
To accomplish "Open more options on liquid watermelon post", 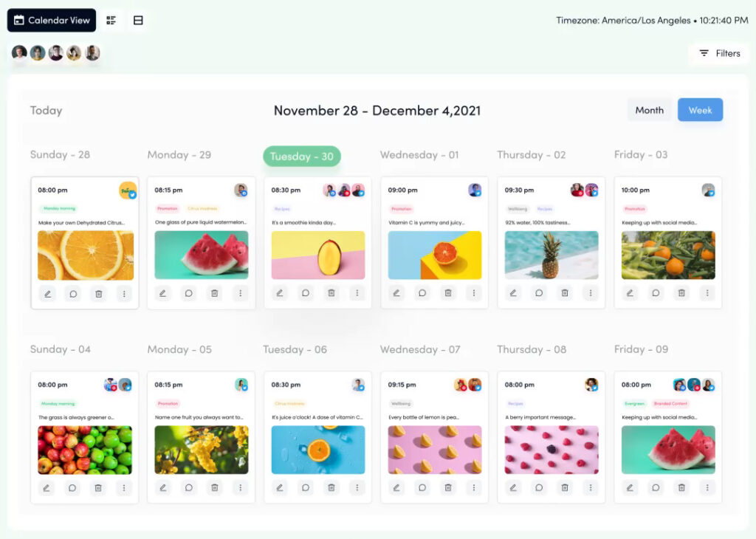I will coord(240,293).
